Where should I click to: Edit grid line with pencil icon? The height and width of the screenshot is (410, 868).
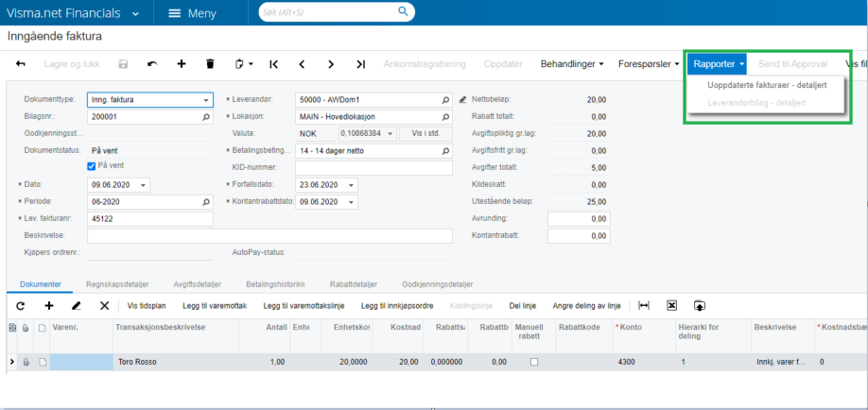(77, 305)
